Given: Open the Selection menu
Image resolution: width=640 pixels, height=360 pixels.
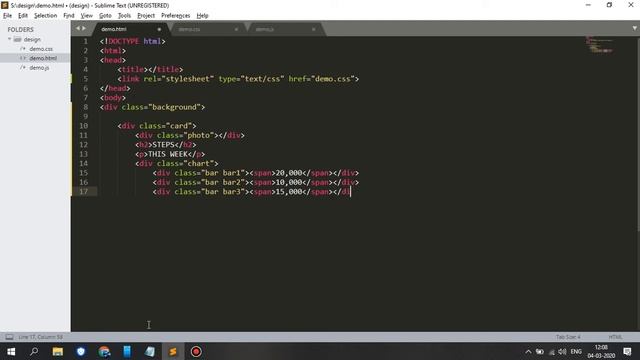Looking at the screenshot, I should point(45,16).
